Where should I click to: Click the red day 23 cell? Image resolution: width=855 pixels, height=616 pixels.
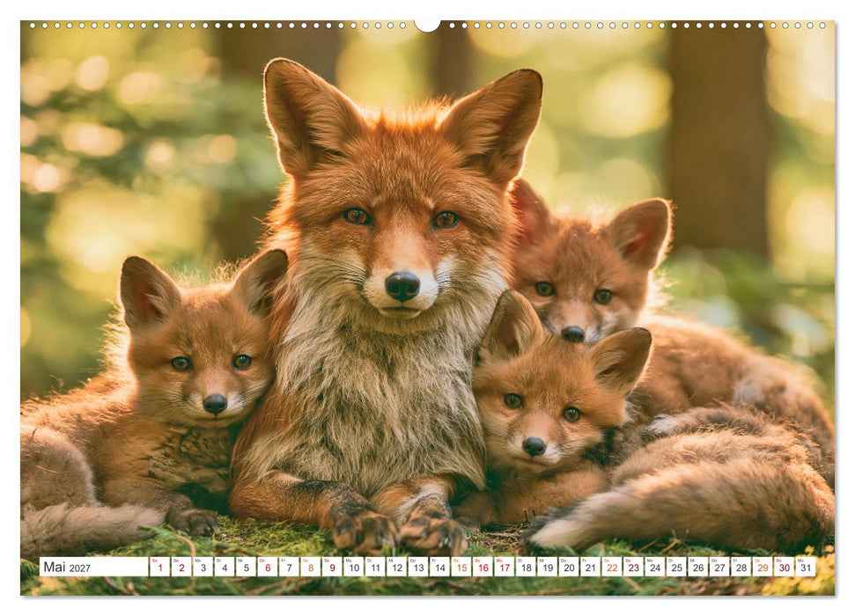(634, 567)
